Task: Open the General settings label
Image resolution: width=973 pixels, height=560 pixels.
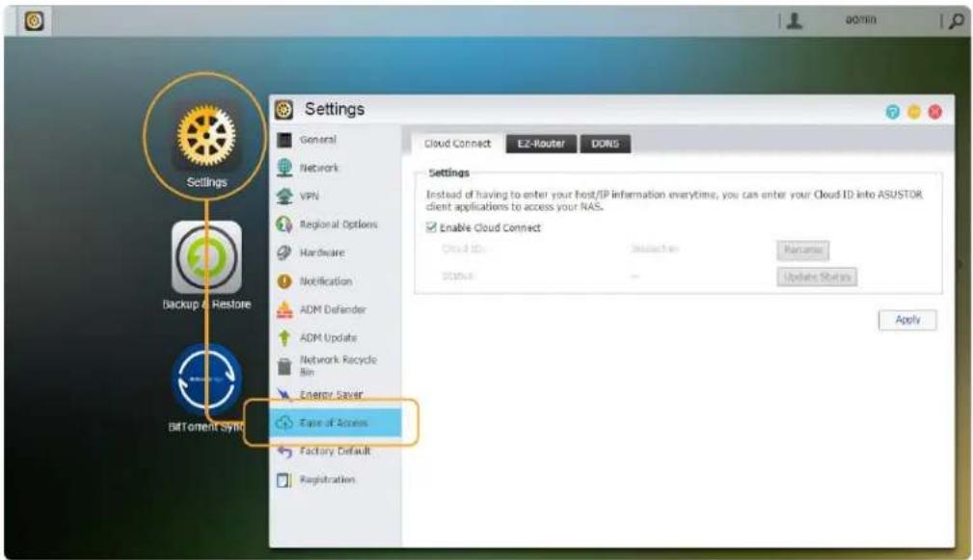Action: point(317,140)
